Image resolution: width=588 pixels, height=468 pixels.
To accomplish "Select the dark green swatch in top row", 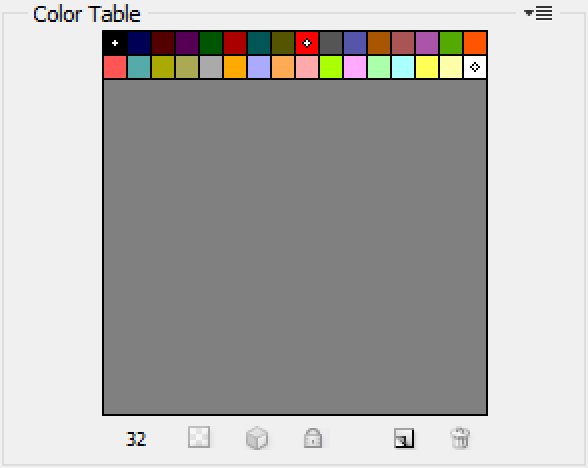I will tap(211, 43).
